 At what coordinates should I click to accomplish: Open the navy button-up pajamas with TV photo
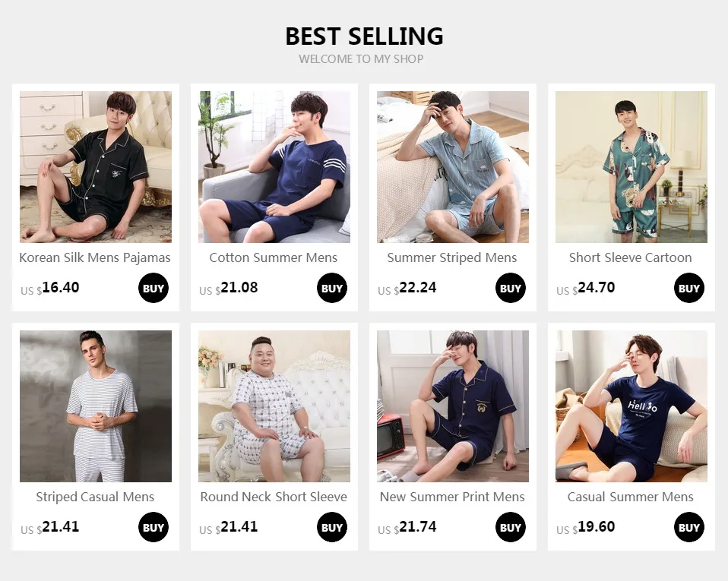point(453,406)
